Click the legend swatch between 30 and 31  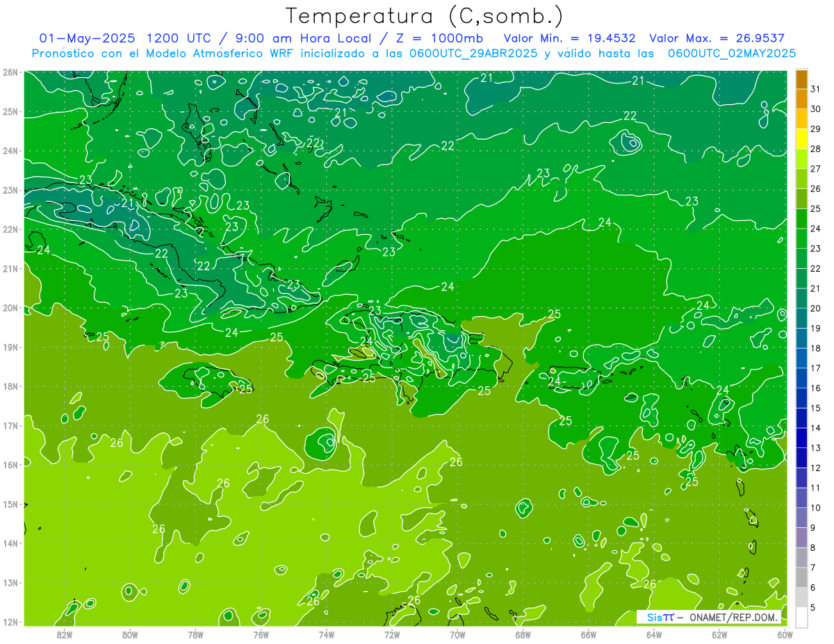click(801, 99)
